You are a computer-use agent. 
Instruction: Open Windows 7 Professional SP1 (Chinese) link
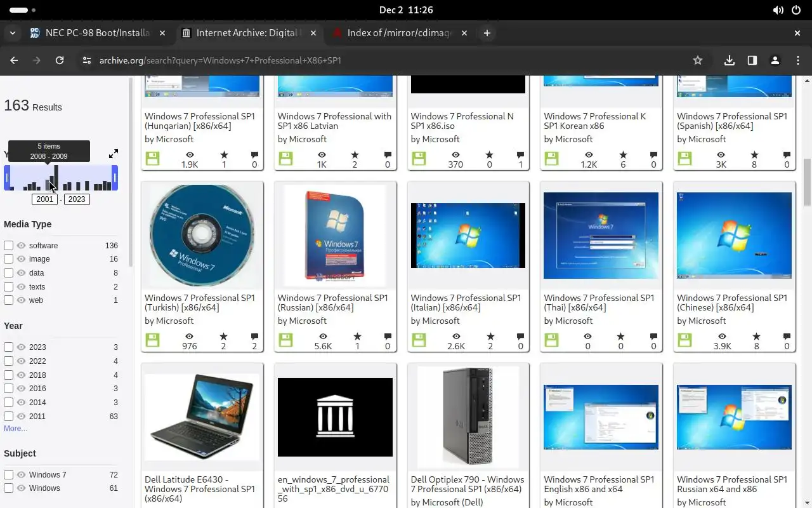[732, 302]
